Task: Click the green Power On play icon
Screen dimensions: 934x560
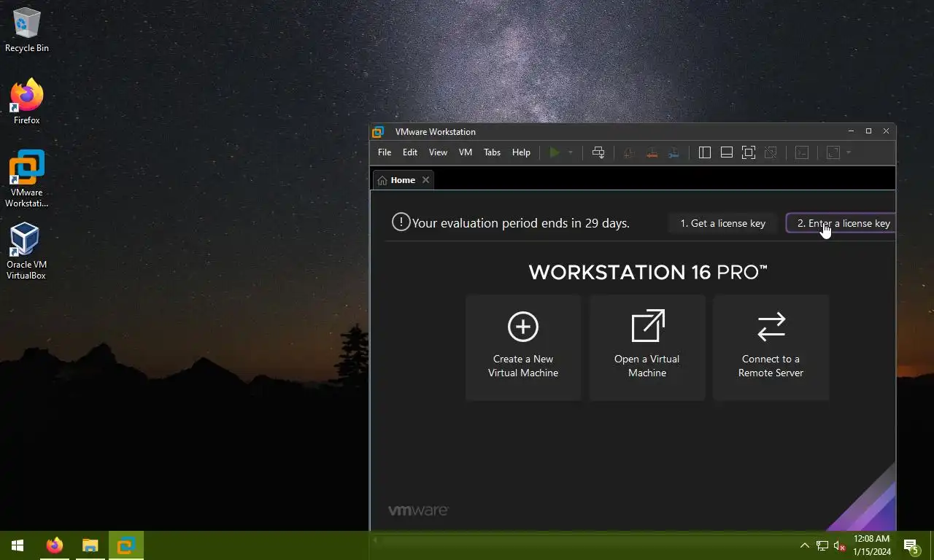Action: tap(555, 152)
